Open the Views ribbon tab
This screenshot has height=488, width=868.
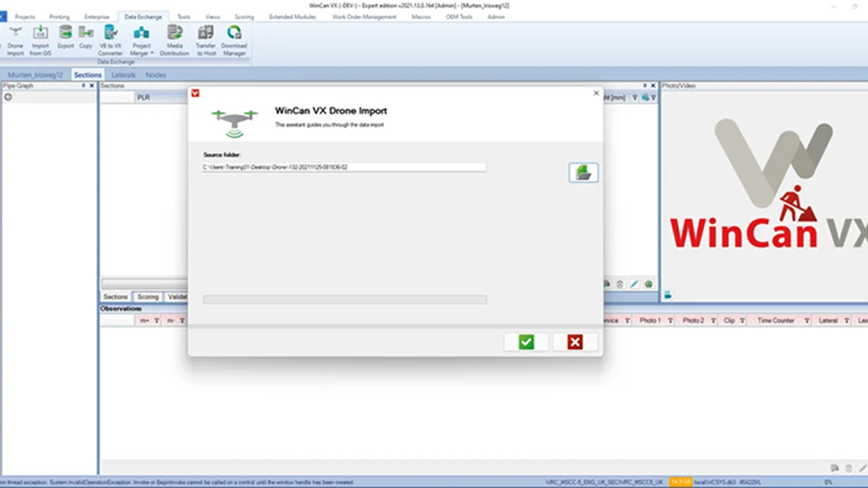[212, 17]
